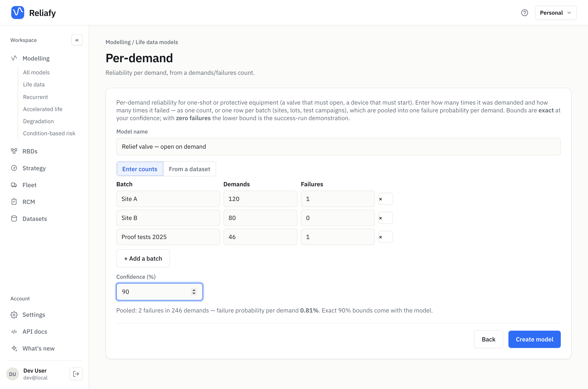Edit the Site A failures value 1
This screenshot has height=389, width=588.
point(338,199)
